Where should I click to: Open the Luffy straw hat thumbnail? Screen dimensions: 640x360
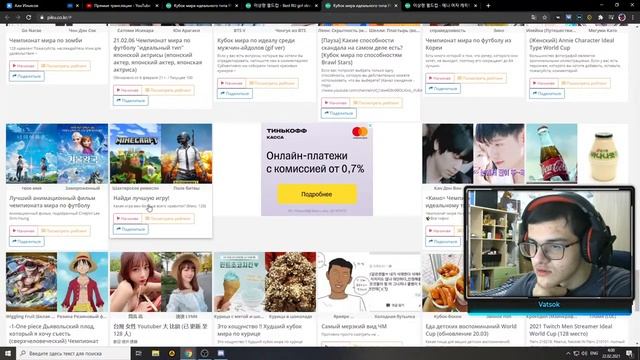click(x=82, y=282)
